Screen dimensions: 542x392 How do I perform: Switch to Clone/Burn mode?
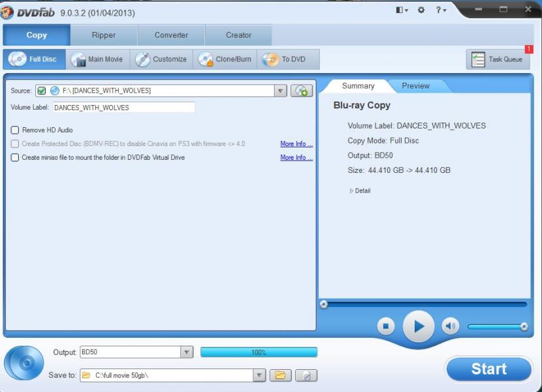pyautogui.click(x=225, y=59)
